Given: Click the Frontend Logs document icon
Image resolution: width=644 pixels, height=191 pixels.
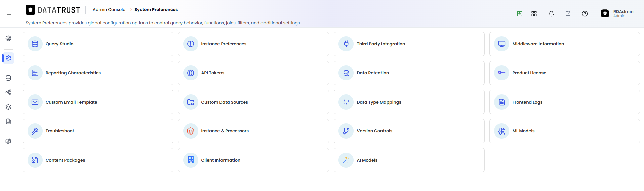Looking at the screenshot, I should (x=502, y=102).
